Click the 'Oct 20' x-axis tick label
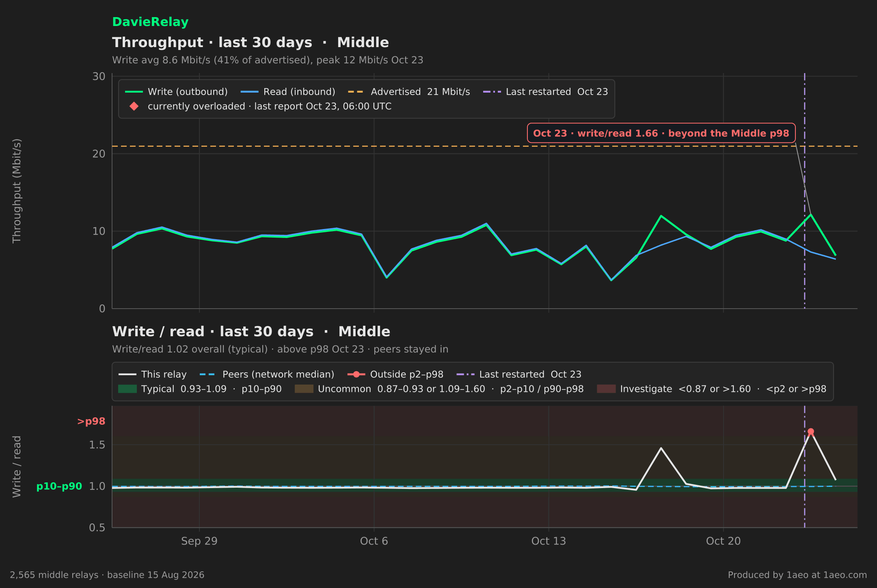 pos(723,541)
